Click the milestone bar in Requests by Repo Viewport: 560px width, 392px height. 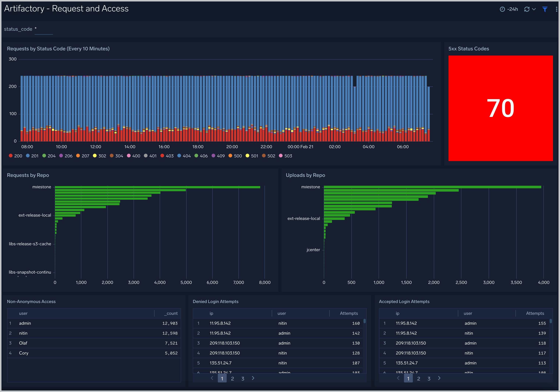pos(157,187)
